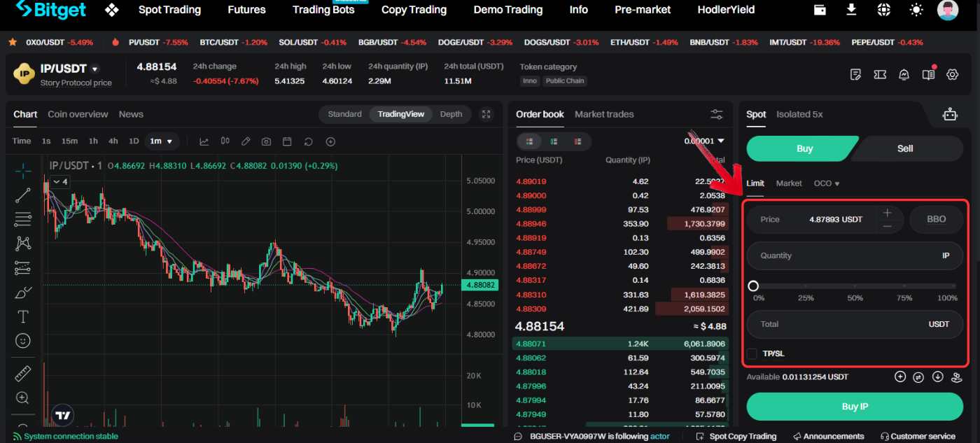Open the language globe icon
Screen dimensions: 980x443
coord(884,10)
